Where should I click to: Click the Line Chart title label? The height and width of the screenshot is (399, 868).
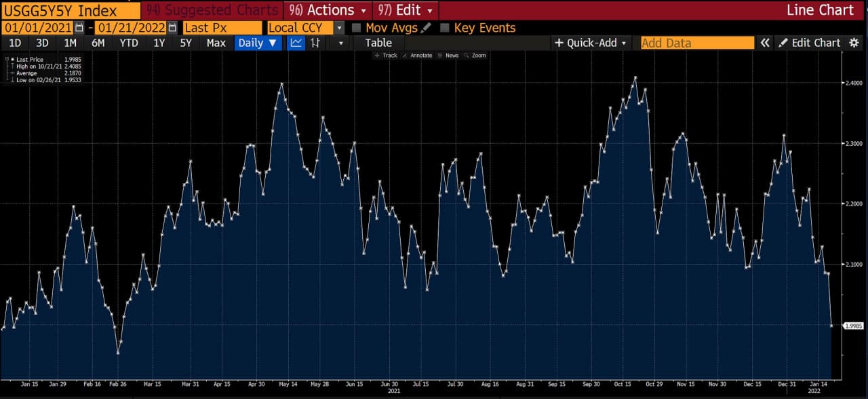coord(820,10)
